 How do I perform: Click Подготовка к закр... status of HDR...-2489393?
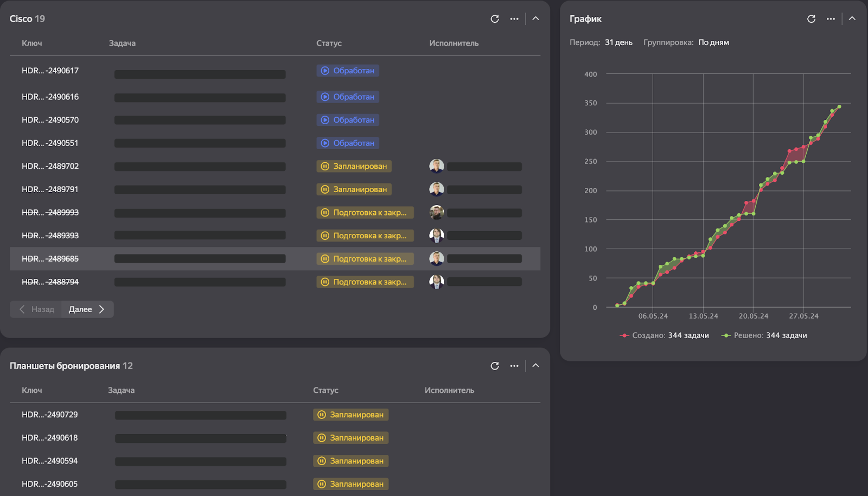365,236
